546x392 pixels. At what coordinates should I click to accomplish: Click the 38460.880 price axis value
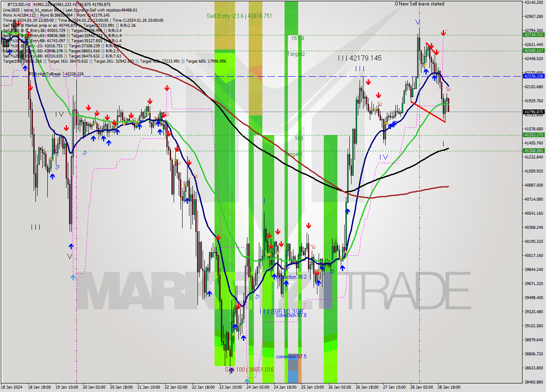click(534, 382)
